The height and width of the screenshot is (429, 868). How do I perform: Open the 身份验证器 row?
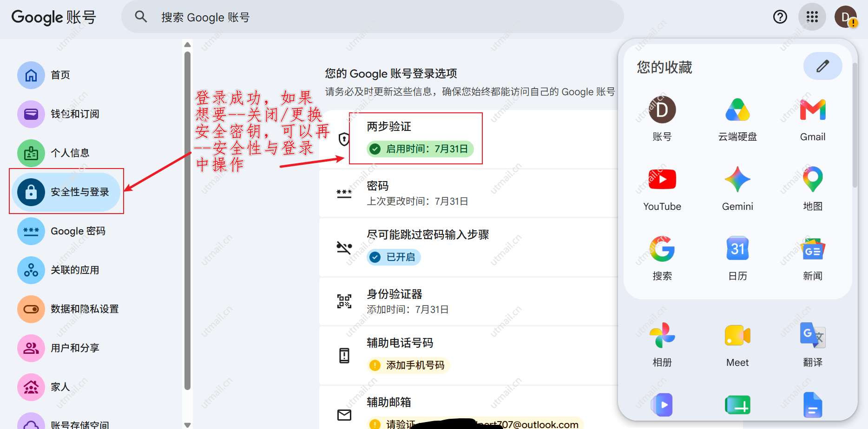click(x=468, y=301)
